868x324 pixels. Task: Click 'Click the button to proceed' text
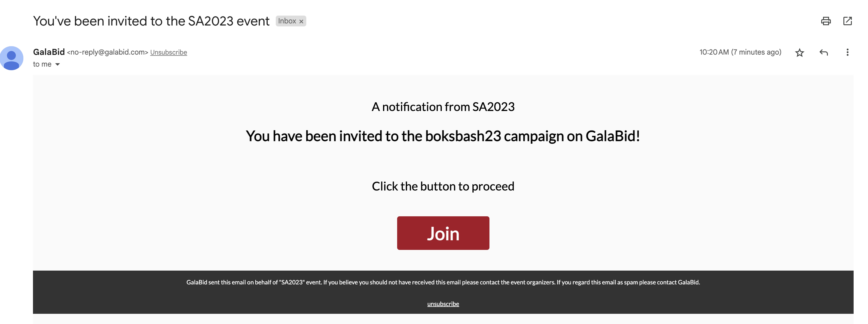pyautogui.click(x=443, y=186)
